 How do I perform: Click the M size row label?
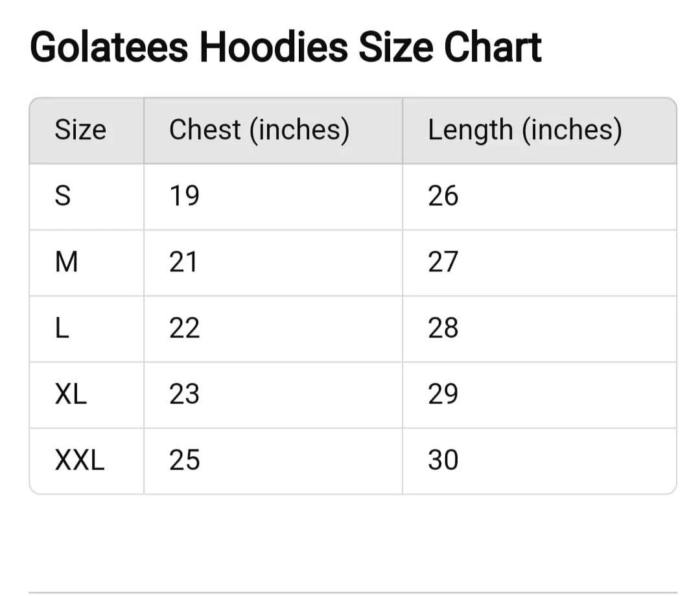tap(67, 262)
